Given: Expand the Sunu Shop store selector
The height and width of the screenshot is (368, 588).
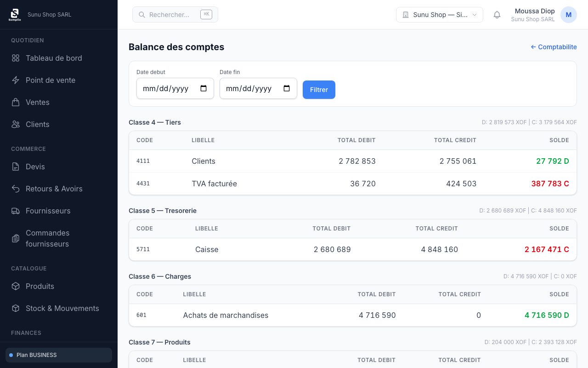Looking at the screenshot, I should (x=439, y=15).
